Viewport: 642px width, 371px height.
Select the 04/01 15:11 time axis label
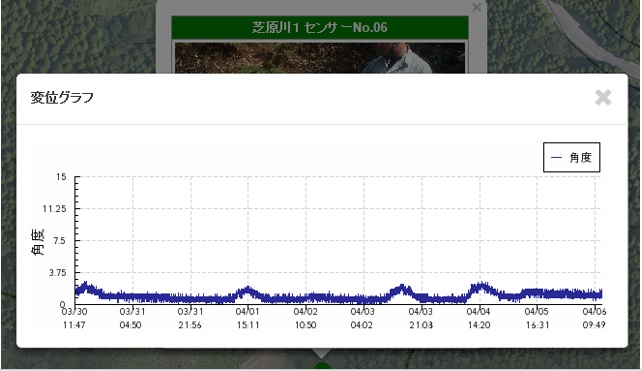coord(248,318)
